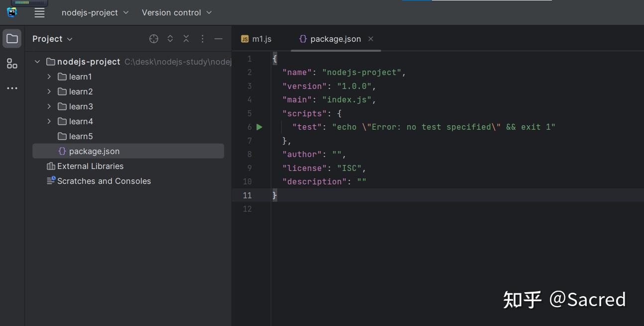The image size is (644, 326).
Task: Expand the learn1 folder
Action: point(49,77)
